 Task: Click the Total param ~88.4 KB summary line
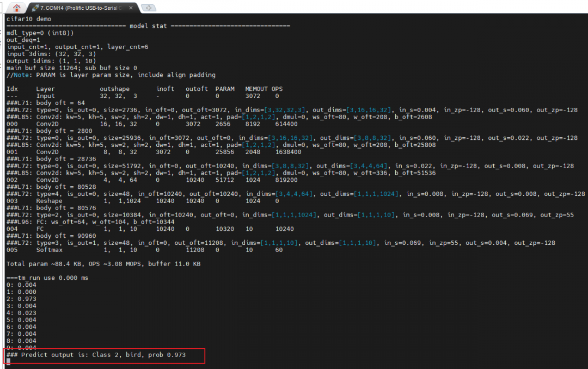(x=103, y=264)
